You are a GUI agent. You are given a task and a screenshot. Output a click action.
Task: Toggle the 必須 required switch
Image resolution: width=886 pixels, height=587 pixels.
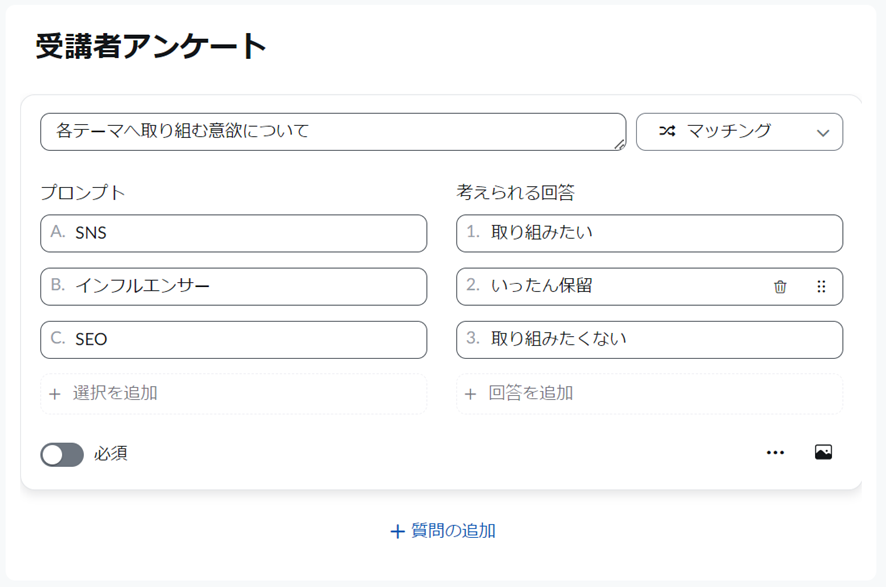click(62, 454)
